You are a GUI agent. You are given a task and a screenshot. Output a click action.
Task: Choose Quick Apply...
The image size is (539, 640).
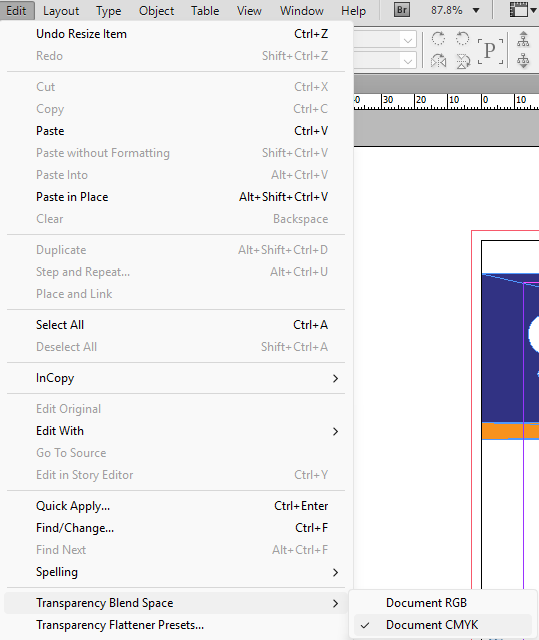pos(176,506)
